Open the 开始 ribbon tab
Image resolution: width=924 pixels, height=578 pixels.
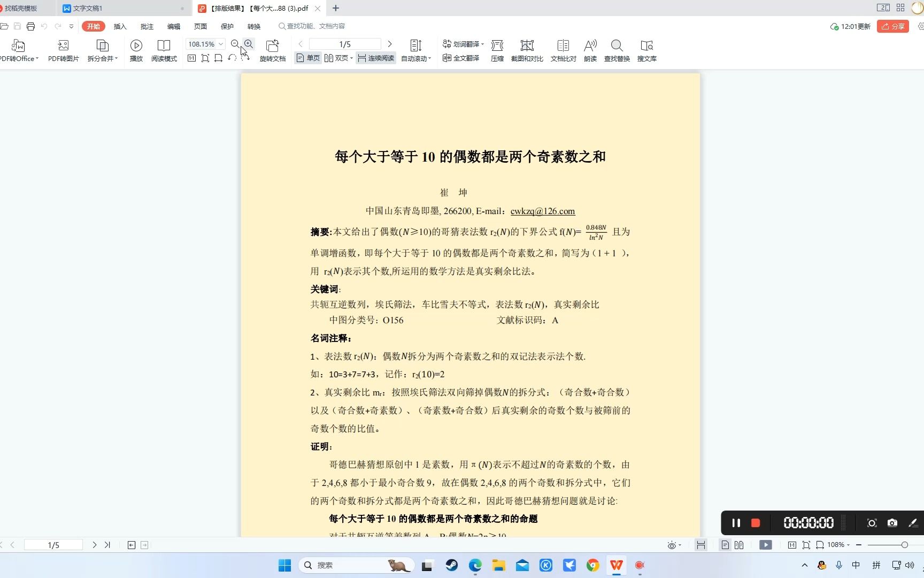94,26
